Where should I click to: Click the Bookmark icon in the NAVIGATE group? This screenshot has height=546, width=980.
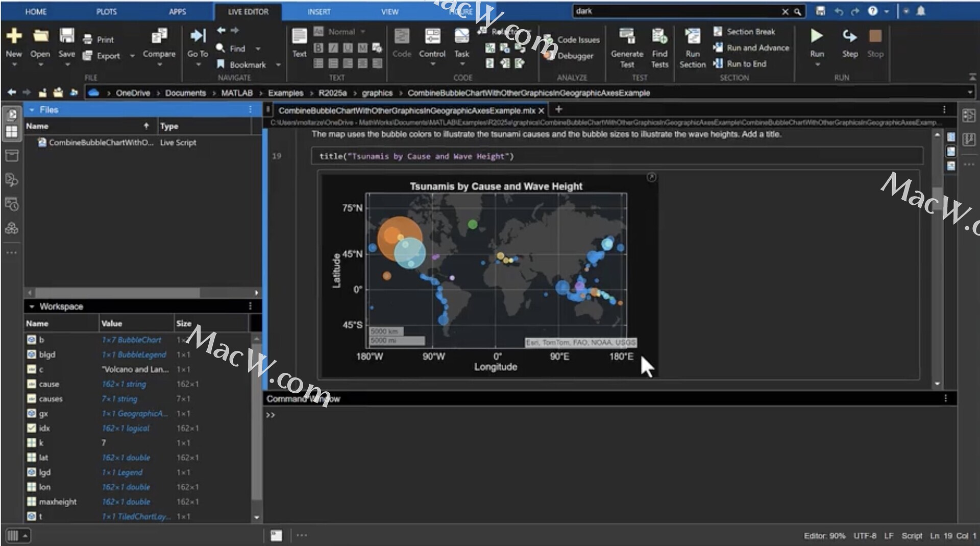(221, 64)
